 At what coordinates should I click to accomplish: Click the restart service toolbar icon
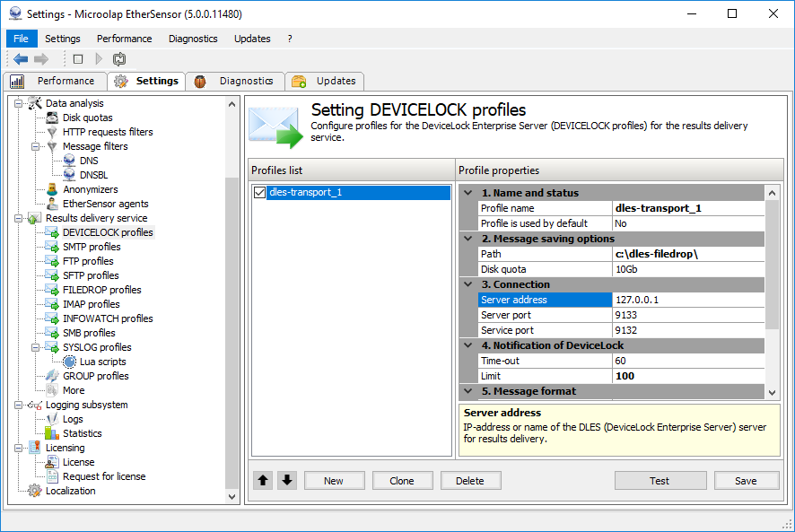[119, 59]
